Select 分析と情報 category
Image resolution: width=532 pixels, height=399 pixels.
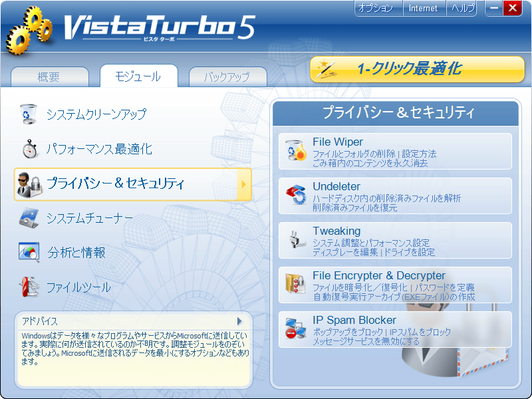tap(76, 253)
